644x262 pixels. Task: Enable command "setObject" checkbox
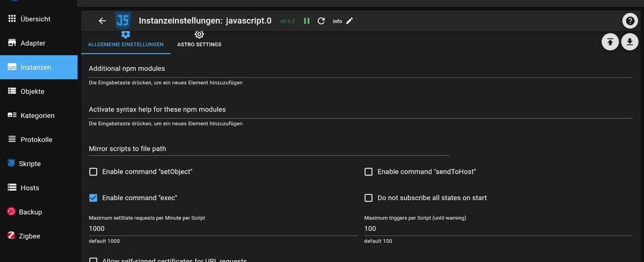[x=93, y=172]
